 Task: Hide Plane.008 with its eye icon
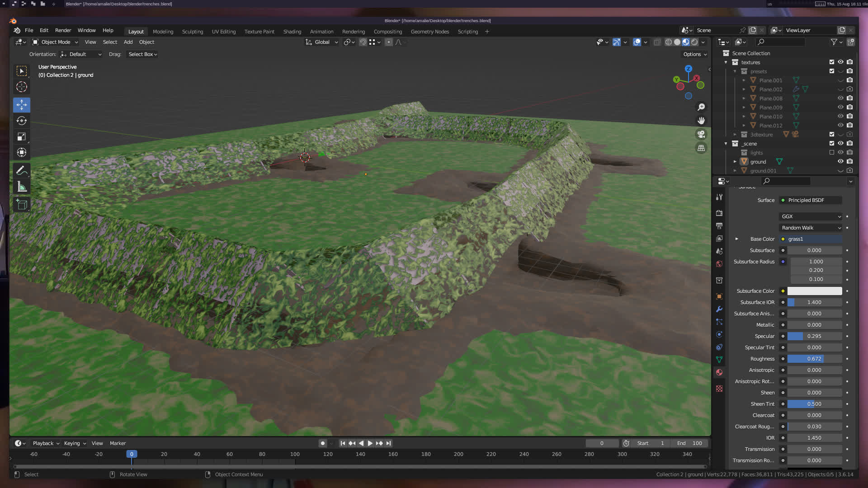coord(840,98)
